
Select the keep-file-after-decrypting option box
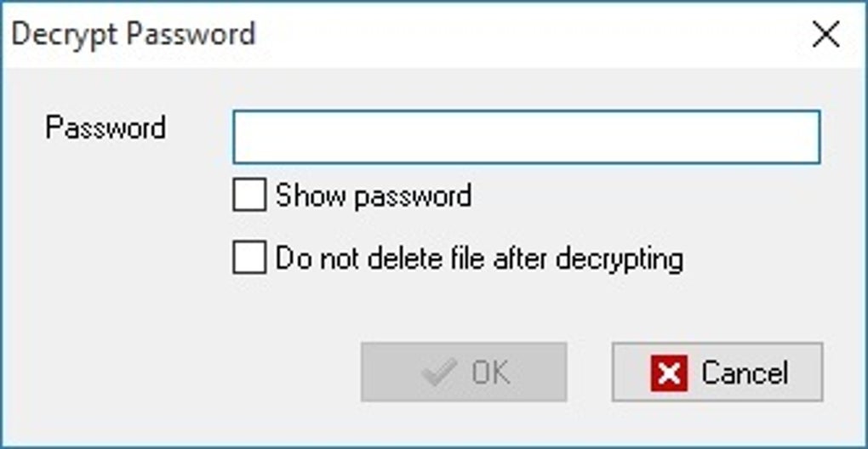coord(249,258)
